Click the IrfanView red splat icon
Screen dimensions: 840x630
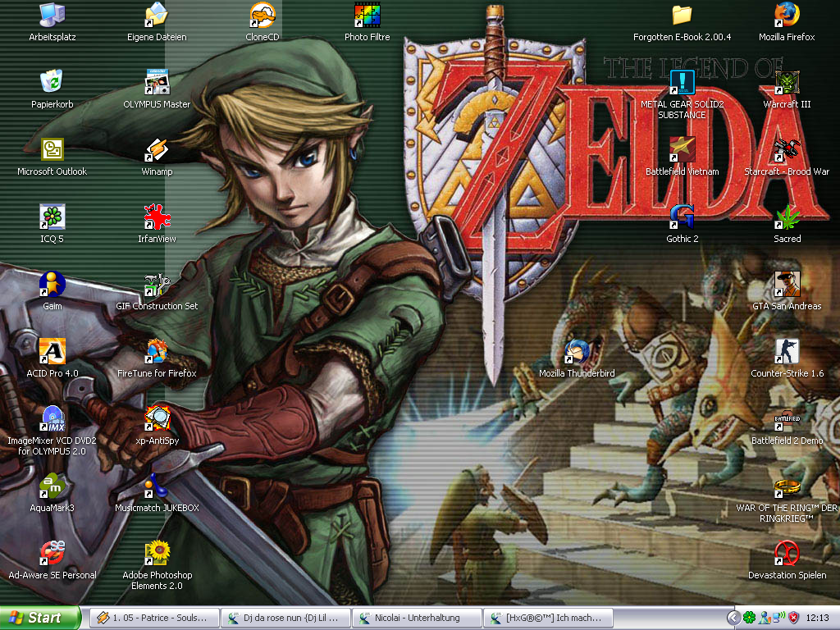pyautogui.click(x=157, y=217)
